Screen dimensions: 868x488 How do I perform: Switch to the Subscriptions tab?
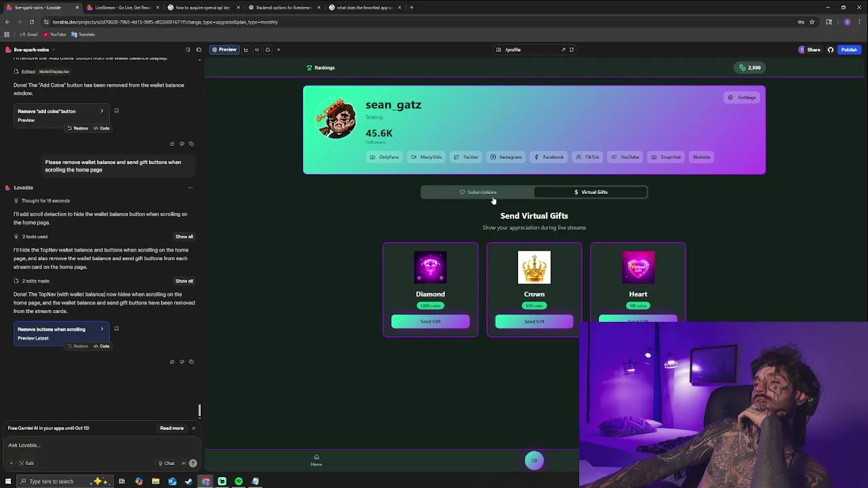click(478, 192)
